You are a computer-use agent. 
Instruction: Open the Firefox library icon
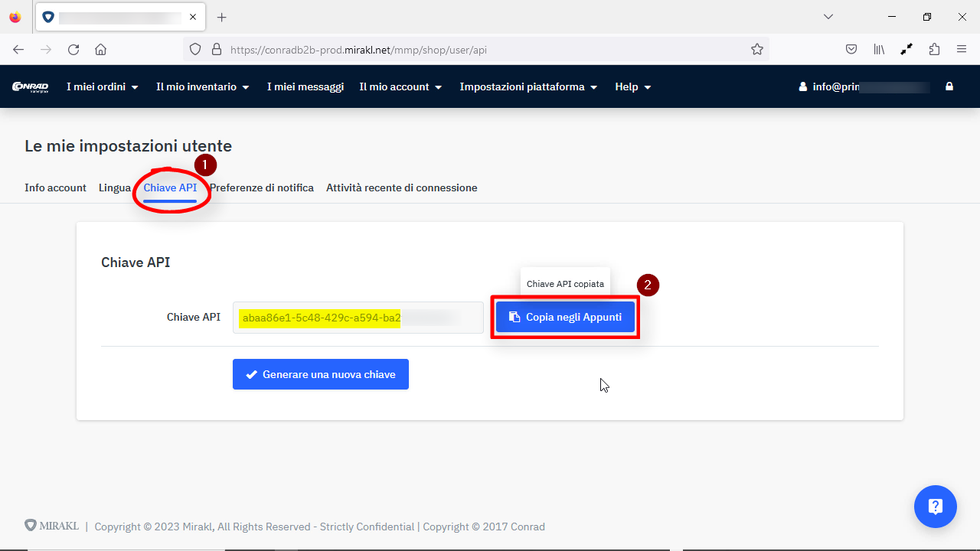pyautogui.click(x=878, y=49)
